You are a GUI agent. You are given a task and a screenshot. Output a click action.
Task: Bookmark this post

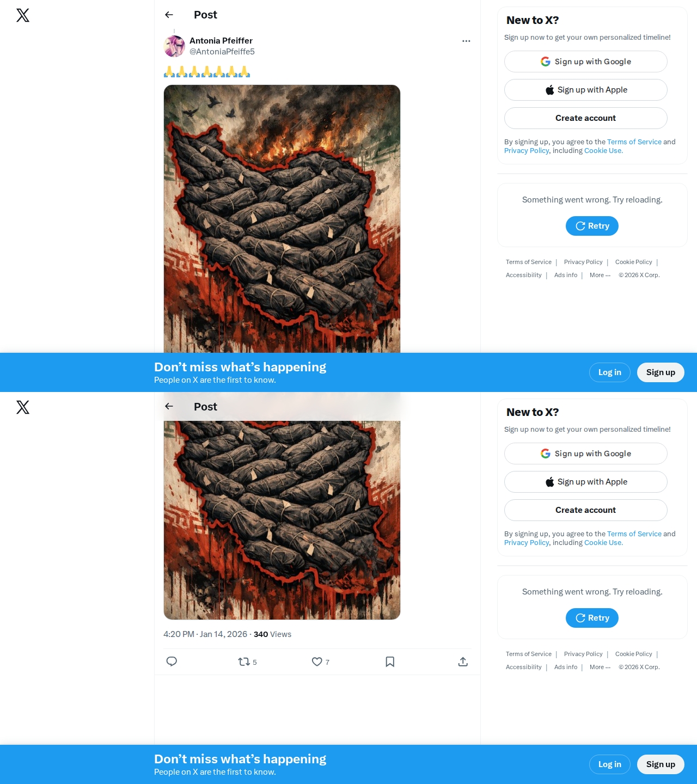coord(390,661)
